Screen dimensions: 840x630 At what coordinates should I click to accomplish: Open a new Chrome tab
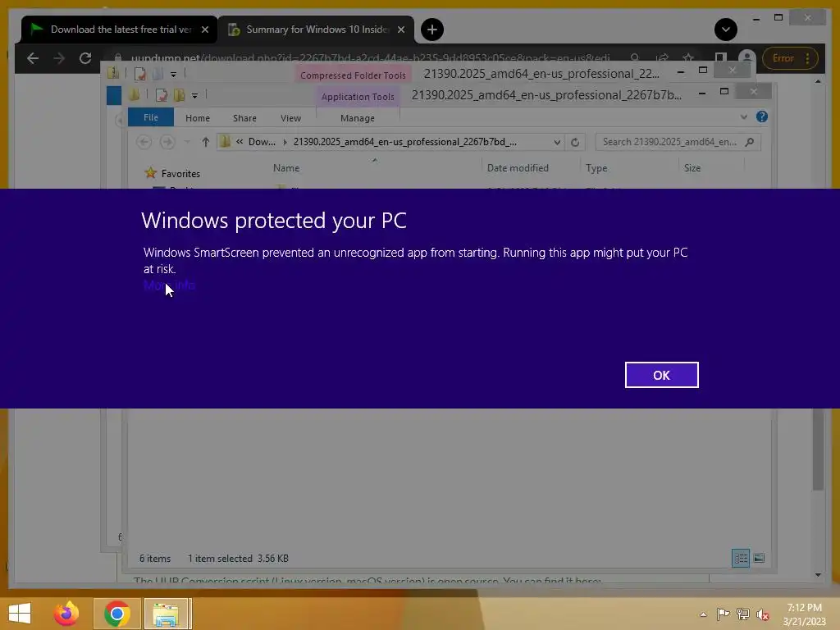point(431,30)
